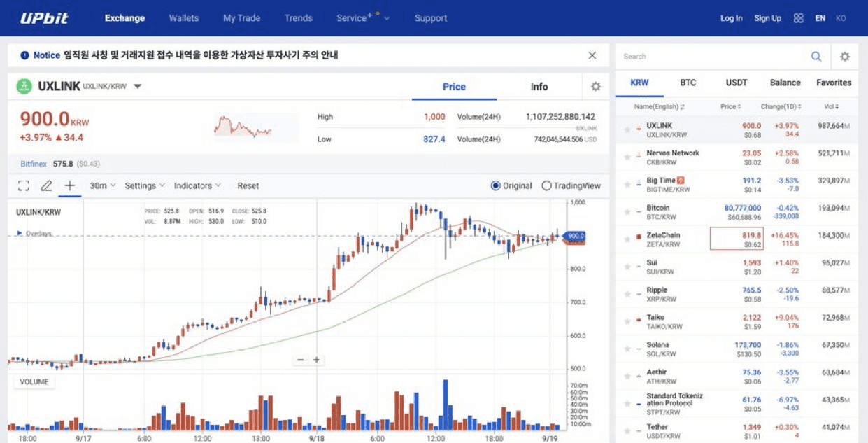Open chart panel settings gear

(596, 87)
